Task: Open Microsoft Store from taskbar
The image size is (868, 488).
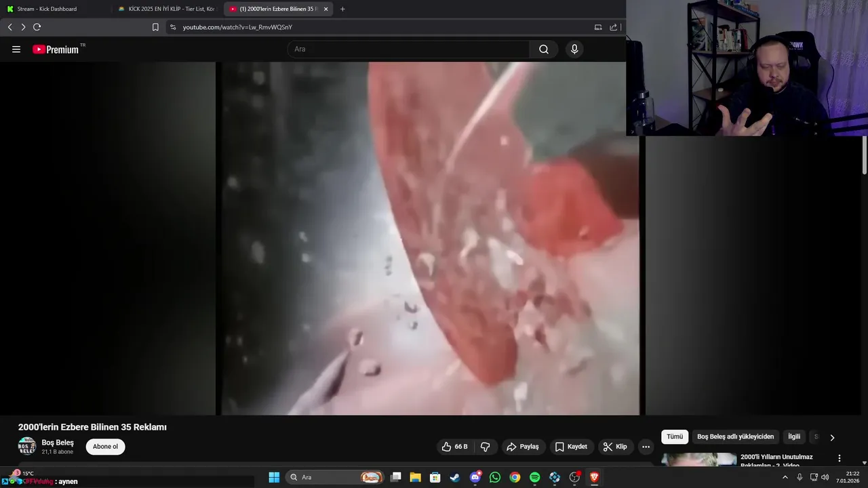Action: [x=435, y=477]
